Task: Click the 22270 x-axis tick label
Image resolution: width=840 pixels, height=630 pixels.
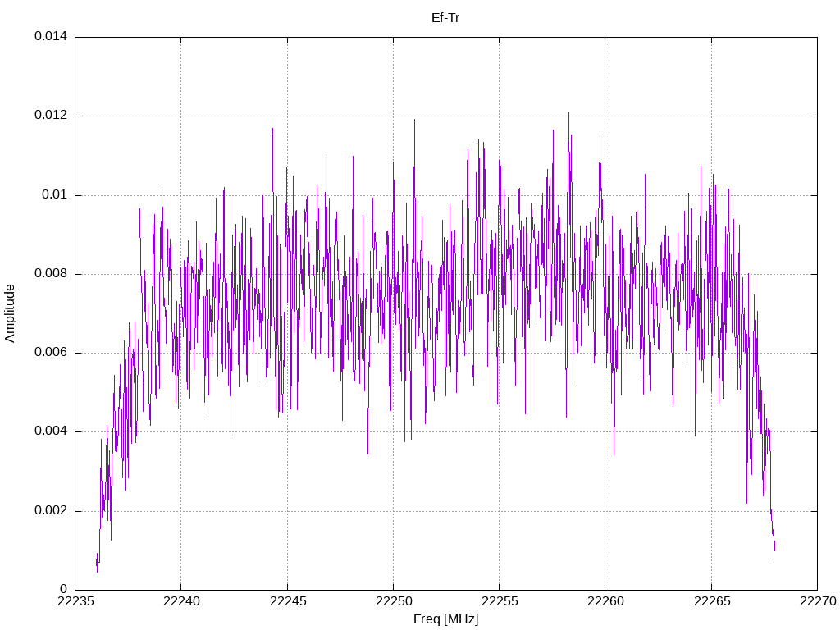Action: (x=818, y=601)
